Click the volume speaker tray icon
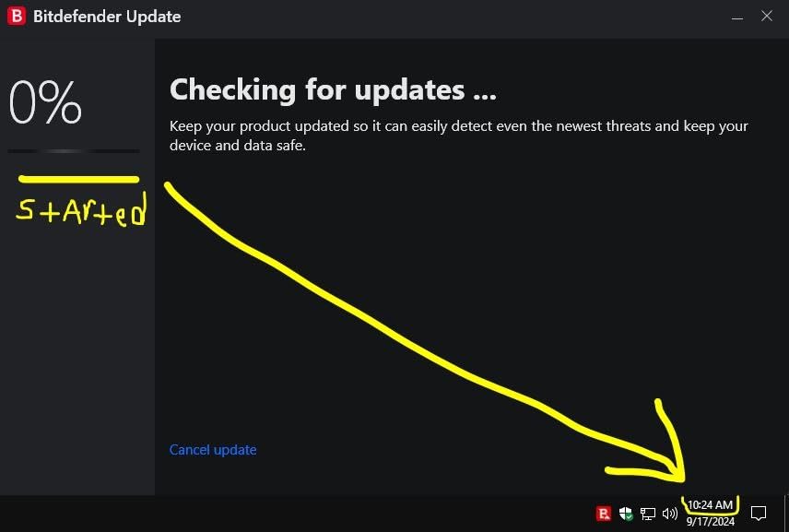 670,514
